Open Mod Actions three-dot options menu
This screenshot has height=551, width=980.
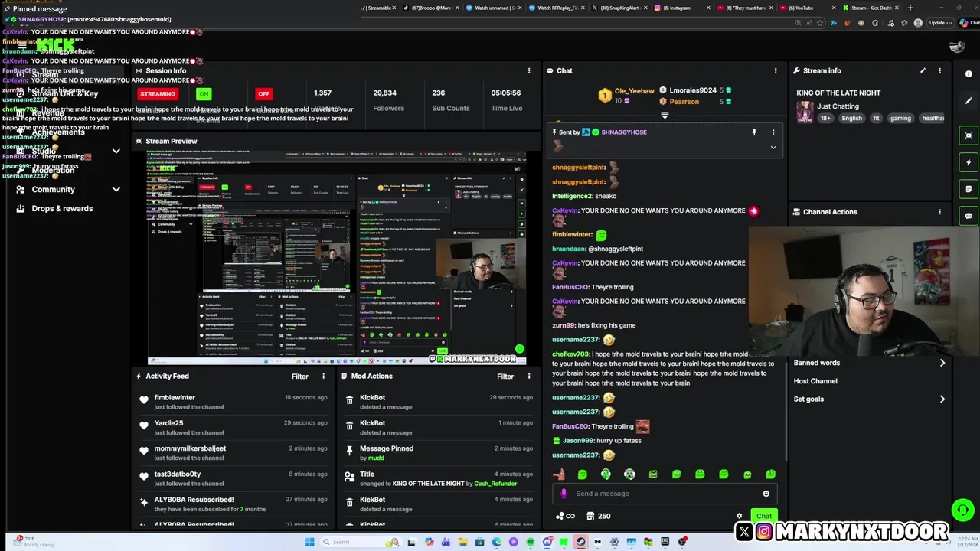(x=529, y=376)
